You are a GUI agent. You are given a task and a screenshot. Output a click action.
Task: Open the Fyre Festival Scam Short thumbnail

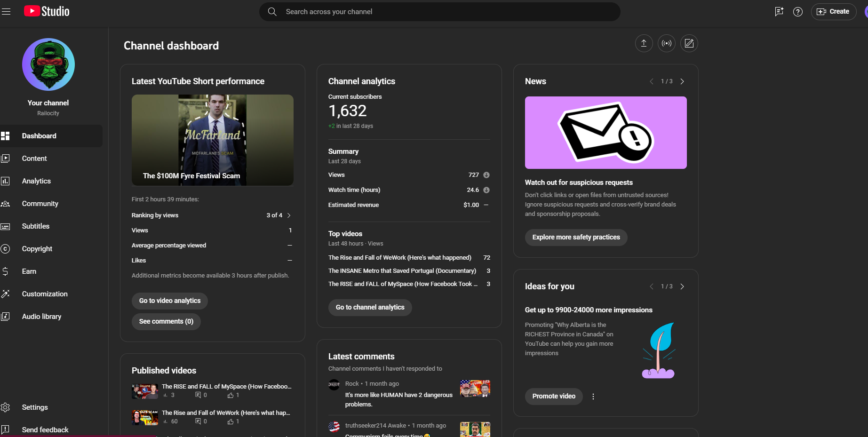pos(213,140)
